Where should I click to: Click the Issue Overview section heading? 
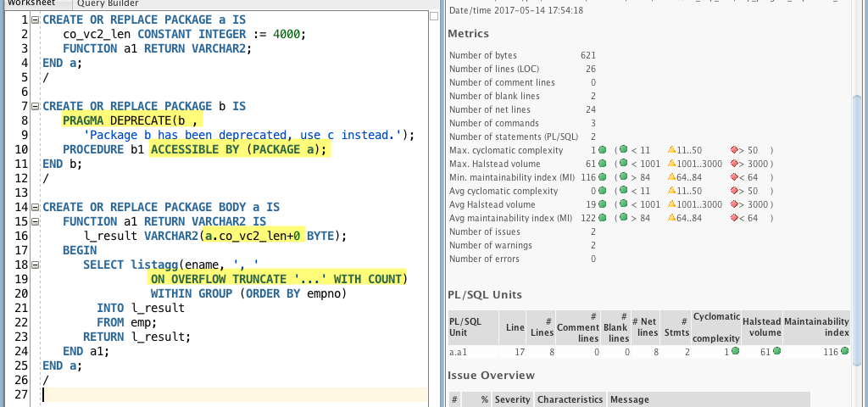point(492,376)
